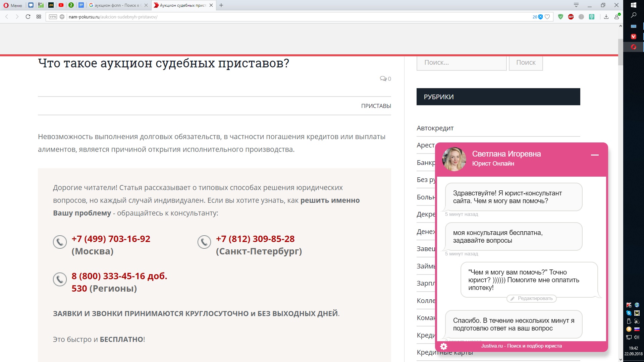Close the аукцион фспп search tab
644x362 pixels.
(146, 5)
